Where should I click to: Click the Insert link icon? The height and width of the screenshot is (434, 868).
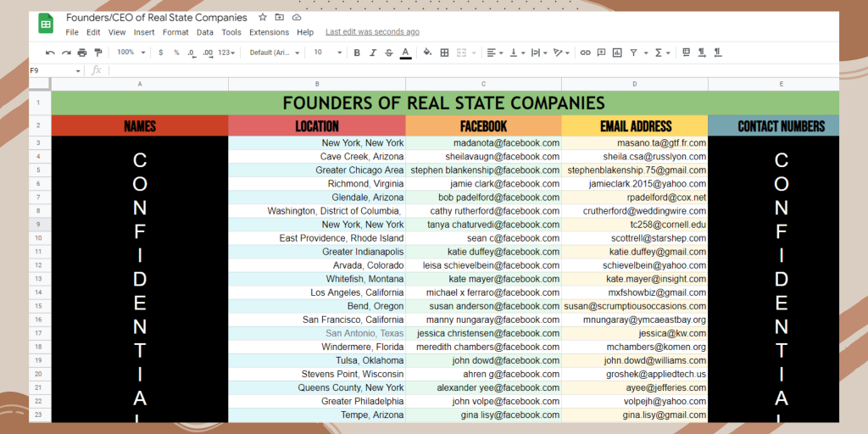585,53
